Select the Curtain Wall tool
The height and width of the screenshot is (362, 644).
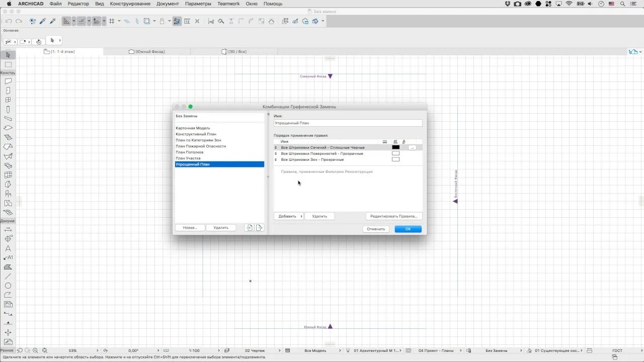[x=8, y=175]
